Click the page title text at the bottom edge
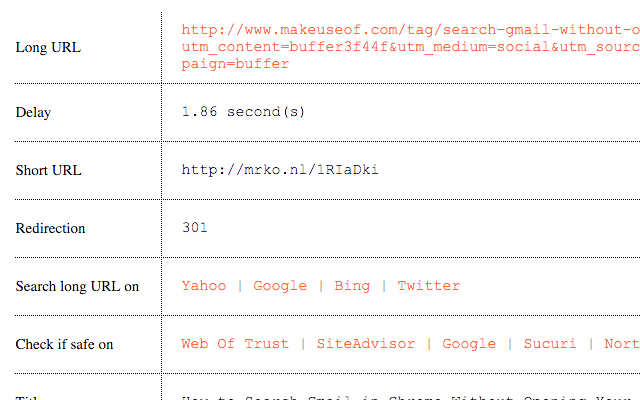The height and width of the screenshot is (400, 640). coord(400,397)
